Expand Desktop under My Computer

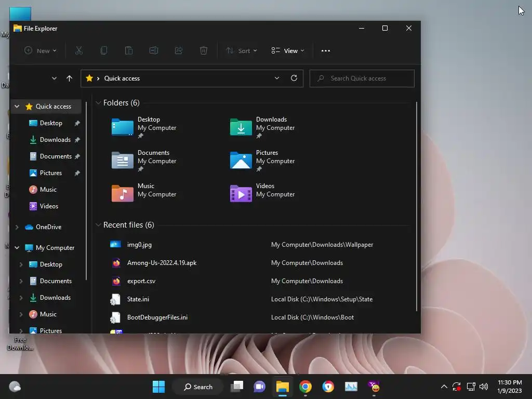(x=21, y=264)
